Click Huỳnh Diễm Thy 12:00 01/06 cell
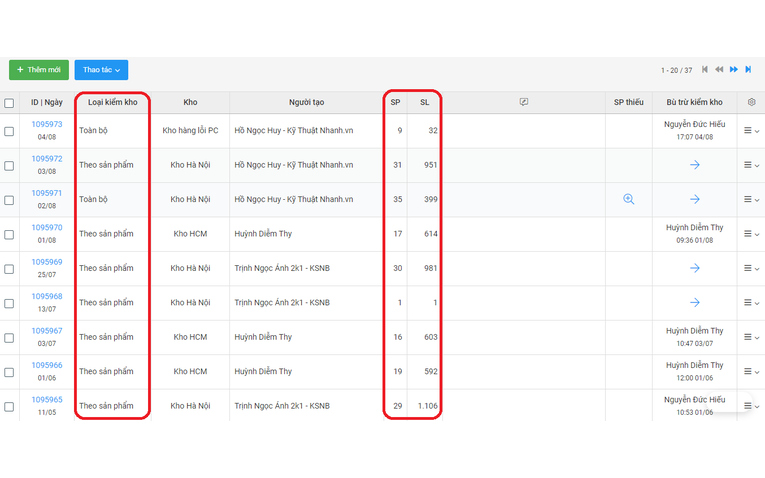Screen dimensions: 765x478 click(x=694, y=371)
